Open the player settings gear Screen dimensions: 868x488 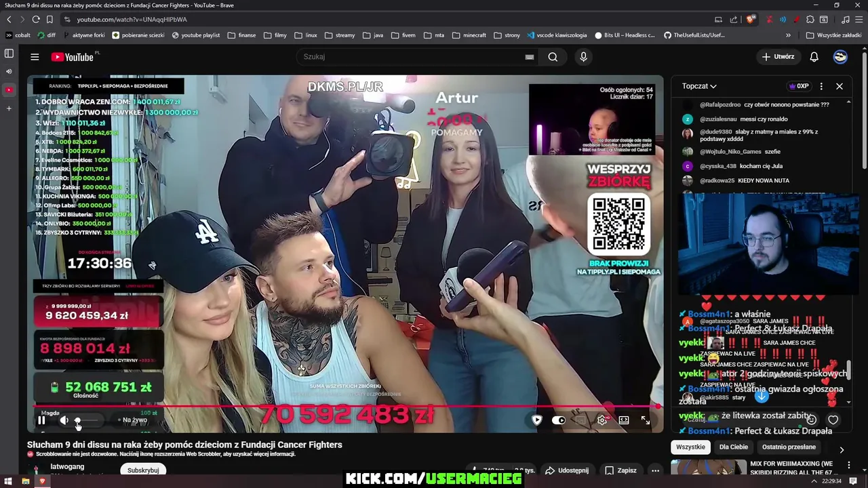[x=602, y=420]
